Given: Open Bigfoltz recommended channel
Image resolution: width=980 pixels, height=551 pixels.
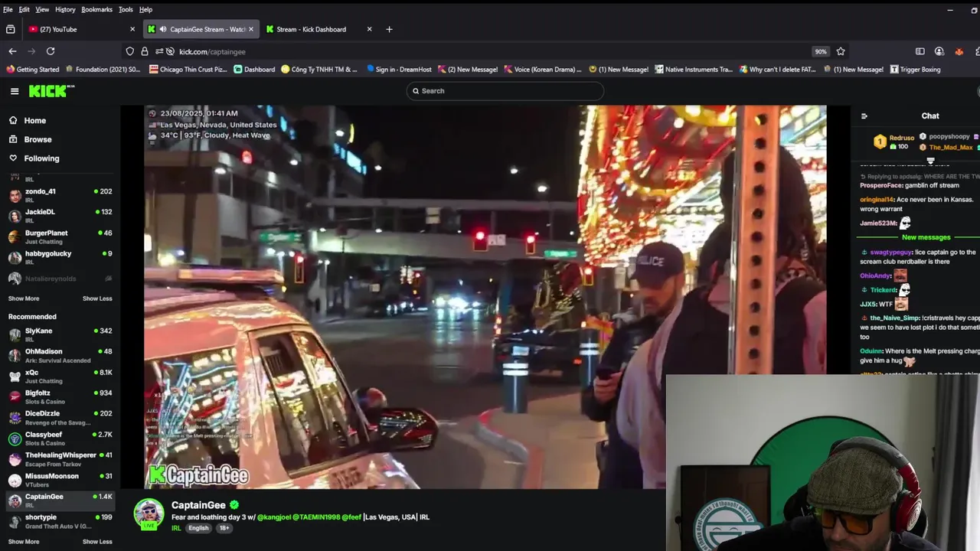Looking at the screenshot, I should pyautogui.click(x=60, y=396).
